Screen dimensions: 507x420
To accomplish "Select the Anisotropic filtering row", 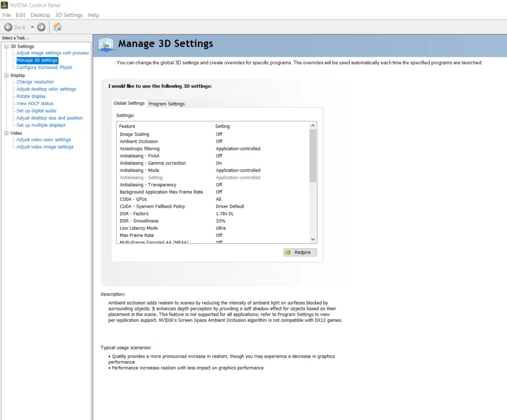I will pos(213,149).
